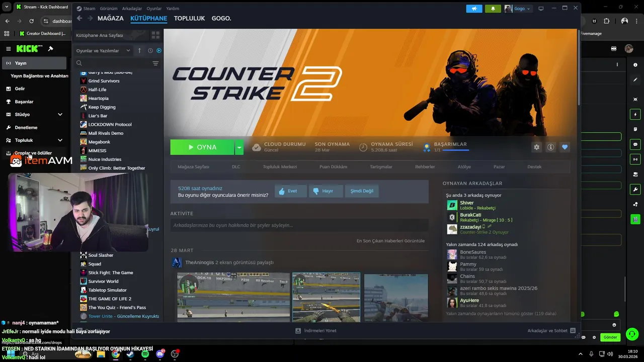Open friend BurakCati playing entry
This screenshot has height=362, width=644.
480,217
